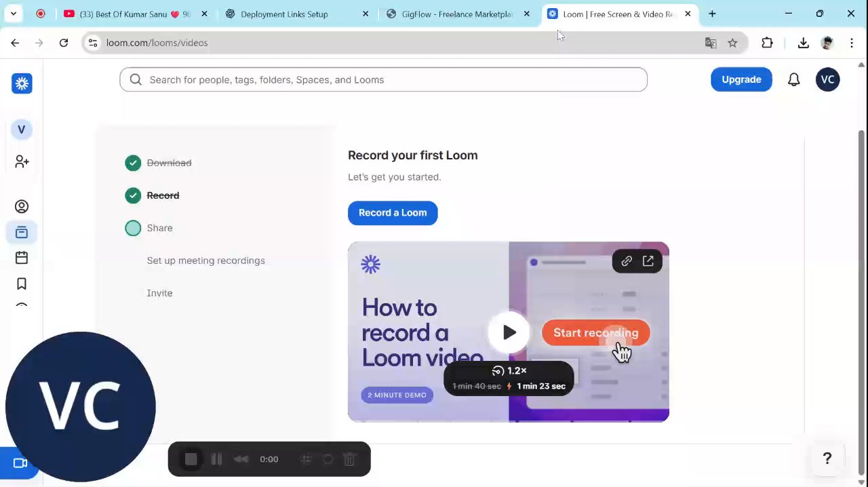The height and width of the screenshot is (487, 868).
Task: Close the Kumar Sanu YouTube tab
Action: click(x=204, y=14)
